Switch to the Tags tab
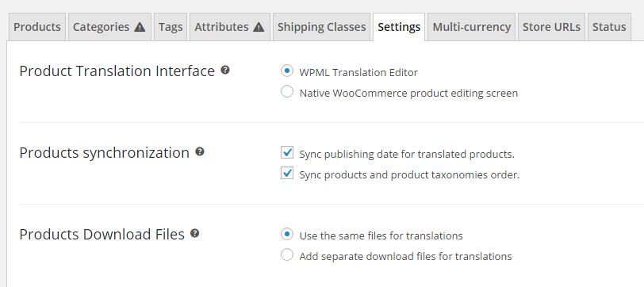This screenshot has height=287, width=644. [x=171, y=27]
